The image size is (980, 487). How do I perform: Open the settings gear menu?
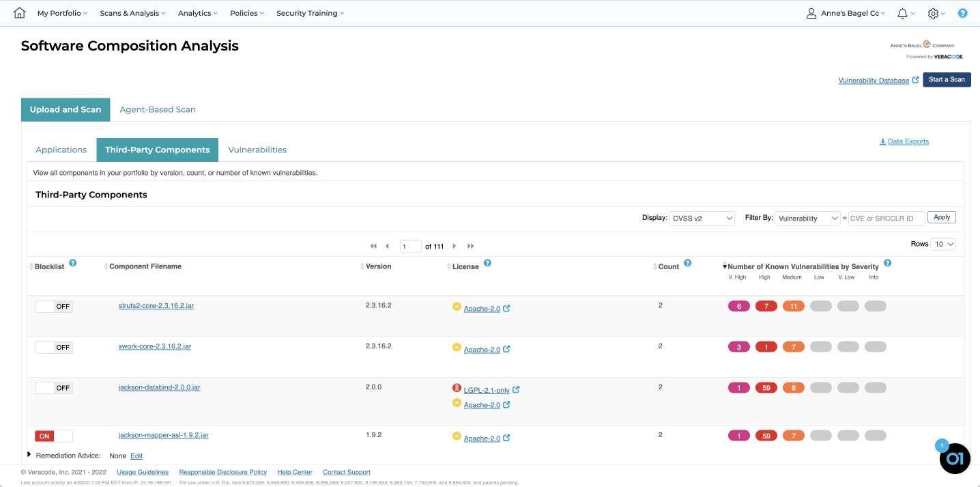(x=933, y=13)
